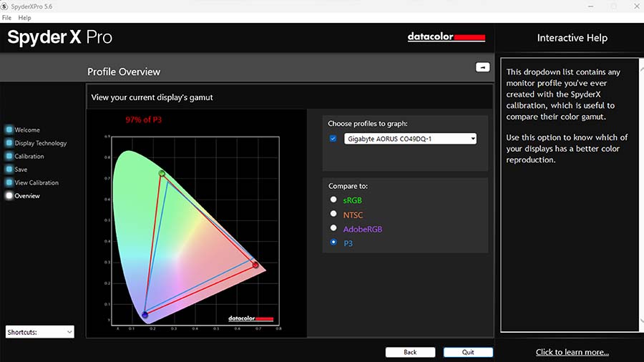Open the Shortcuts dropdown
The width and height of the screenshot is (644, 362).
40,332
